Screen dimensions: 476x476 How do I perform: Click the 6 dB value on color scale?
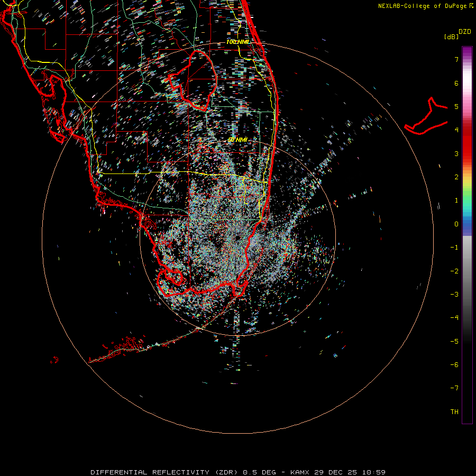pos(456,83)
